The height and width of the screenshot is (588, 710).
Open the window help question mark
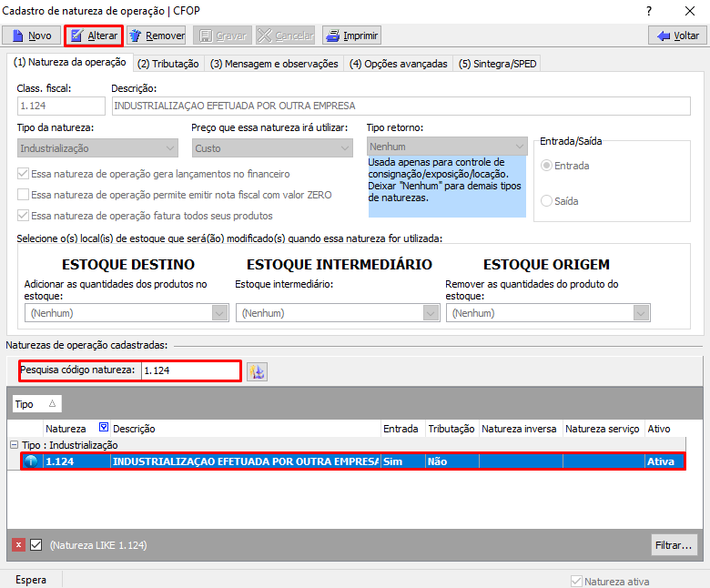click(x=648, y=10)
